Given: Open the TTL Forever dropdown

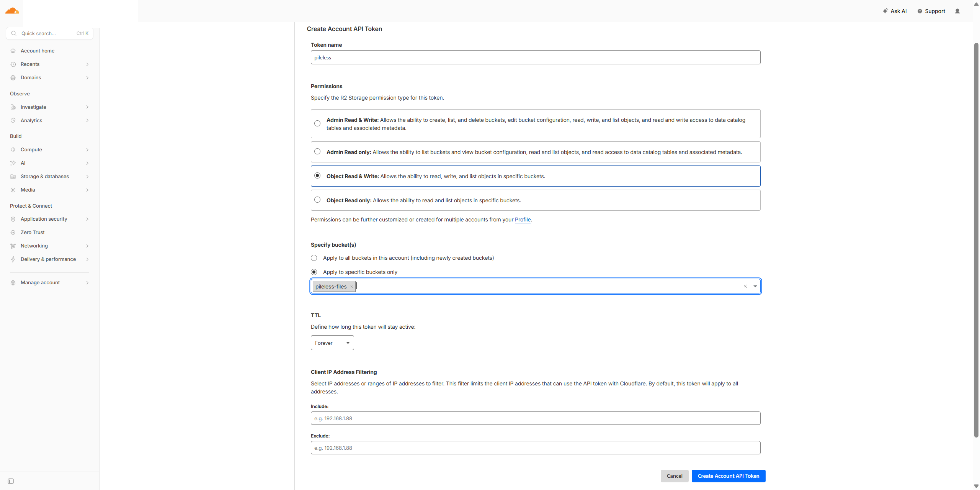Looking at the screenshot, I should [332, 343].
